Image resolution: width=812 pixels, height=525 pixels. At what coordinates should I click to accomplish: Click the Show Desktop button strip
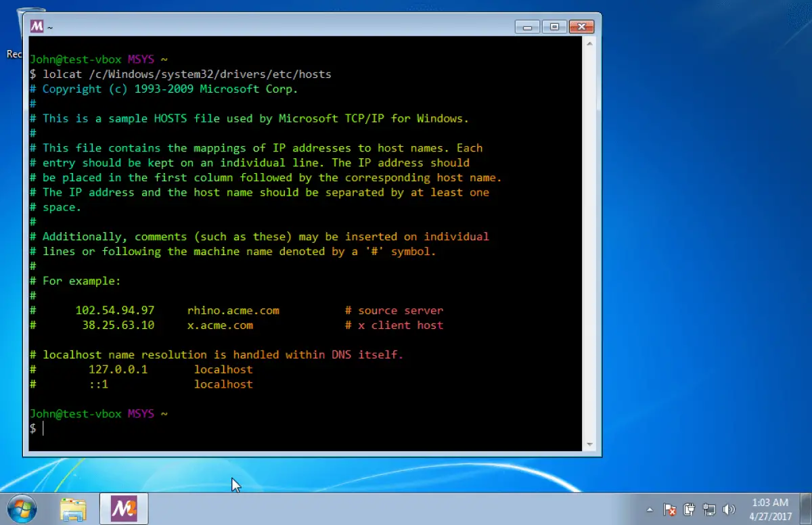807,509
